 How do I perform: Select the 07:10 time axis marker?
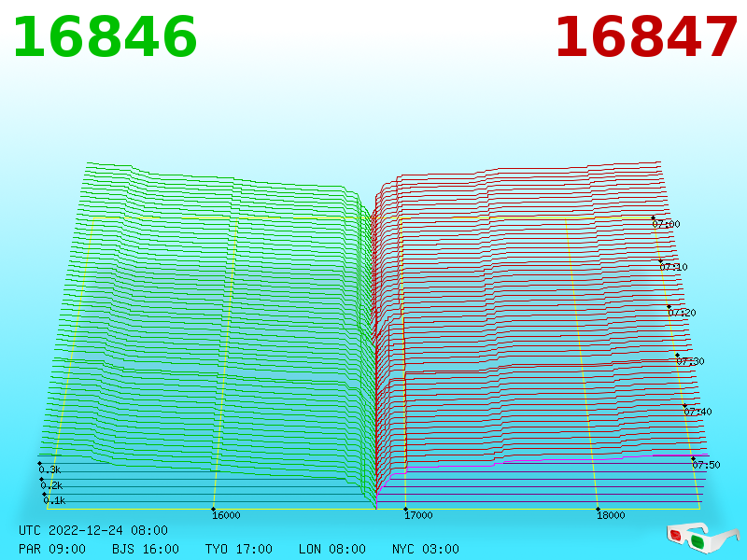673,267
